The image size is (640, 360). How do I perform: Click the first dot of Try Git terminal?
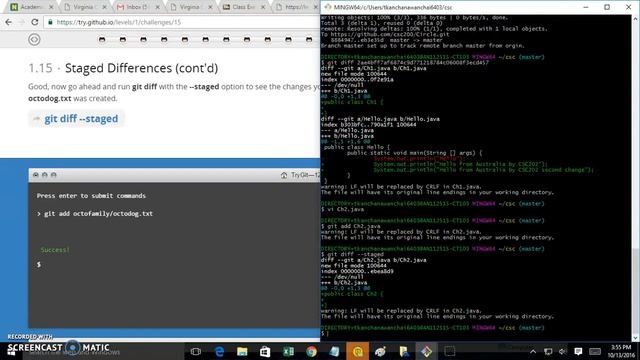36,175
